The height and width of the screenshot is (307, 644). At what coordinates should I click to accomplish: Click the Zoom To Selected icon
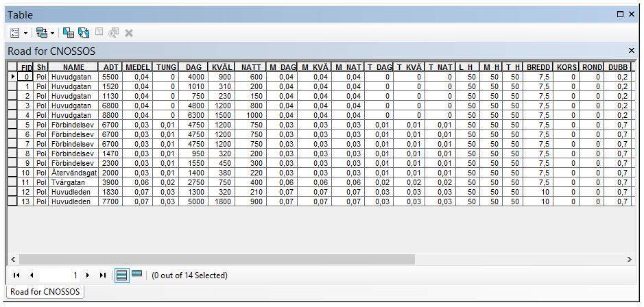114,32
